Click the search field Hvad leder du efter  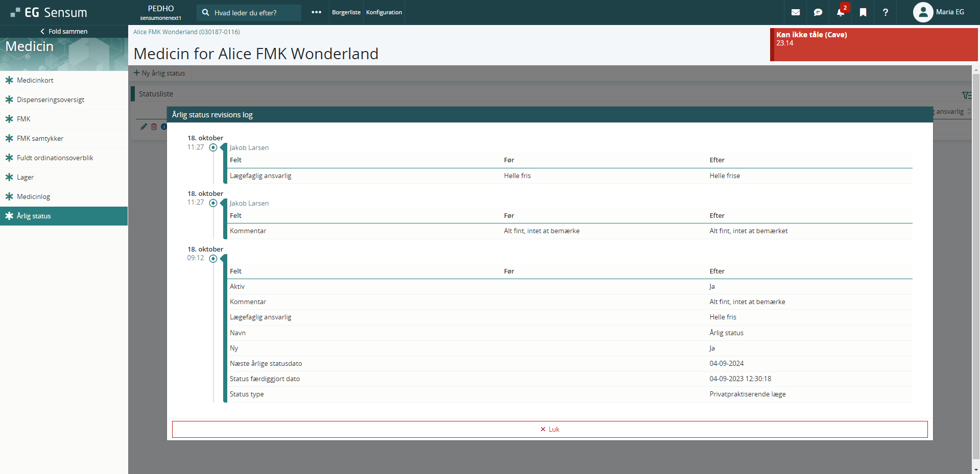[x=249, y=13]
